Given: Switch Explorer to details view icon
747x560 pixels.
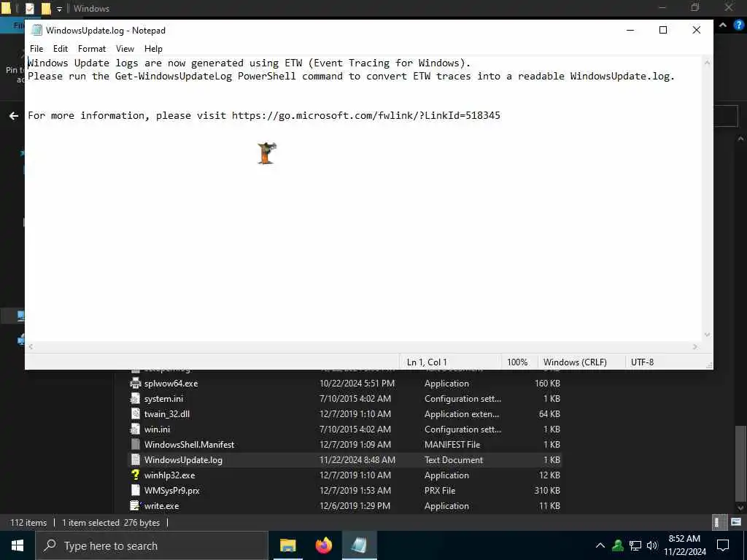Looking at the screenshot, I should coord(719,522).
